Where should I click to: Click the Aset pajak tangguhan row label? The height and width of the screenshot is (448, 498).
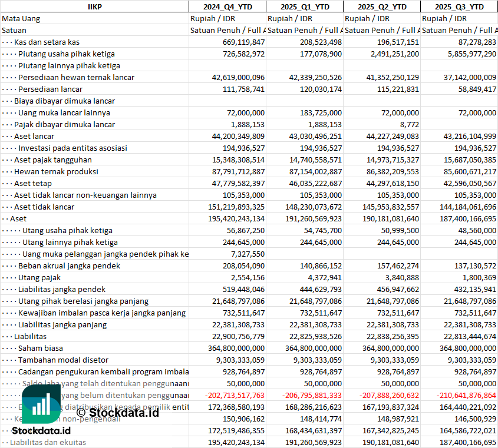53,160
